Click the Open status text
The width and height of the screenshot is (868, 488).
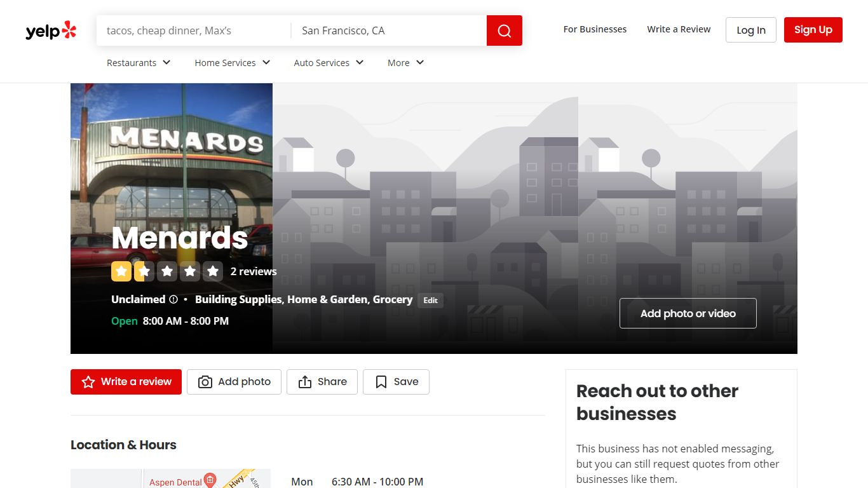pos(125,321)
